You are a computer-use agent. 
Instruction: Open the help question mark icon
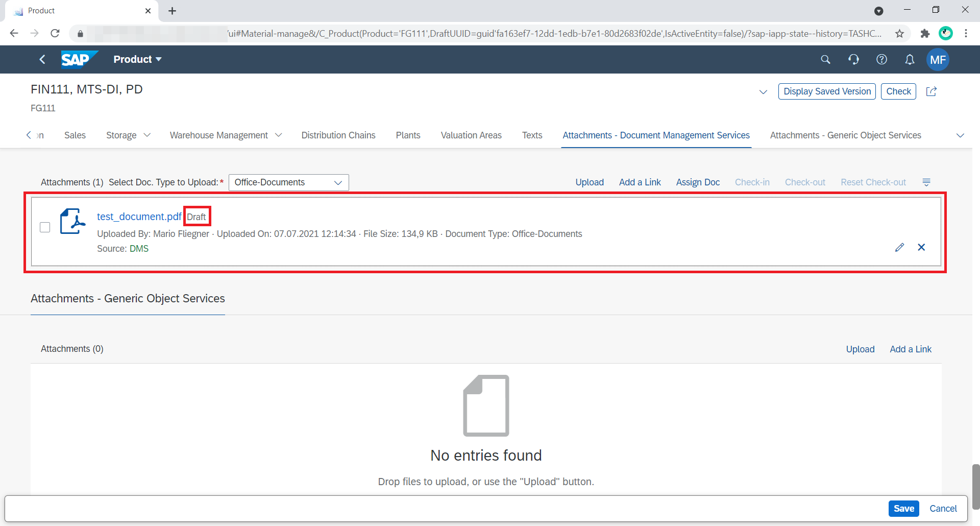tap(881, 60)
